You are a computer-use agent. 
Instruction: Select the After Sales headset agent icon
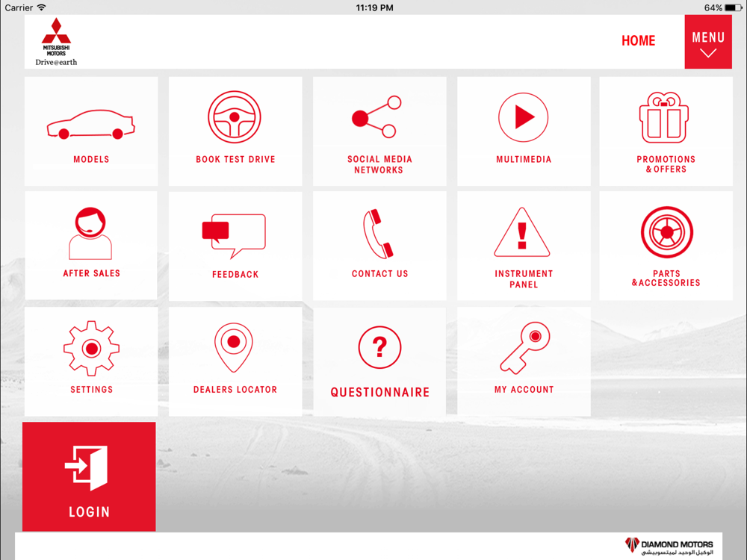tap(90, 233)
